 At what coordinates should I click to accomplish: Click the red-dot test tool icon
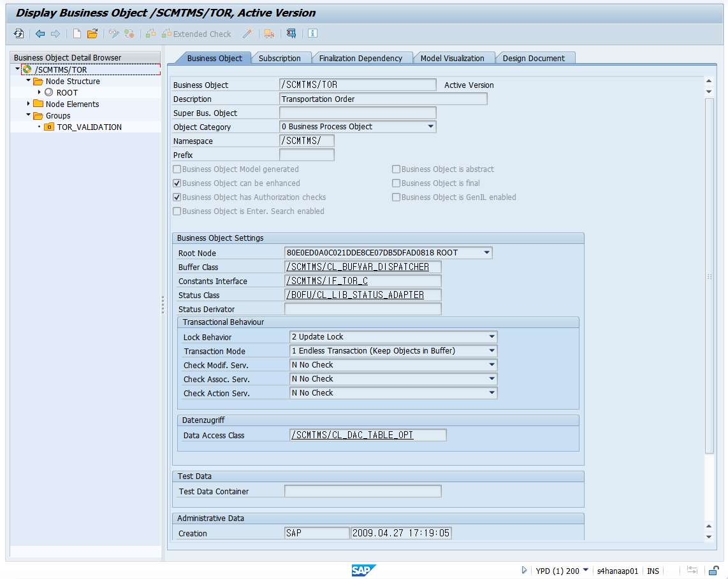click(291, 33)
